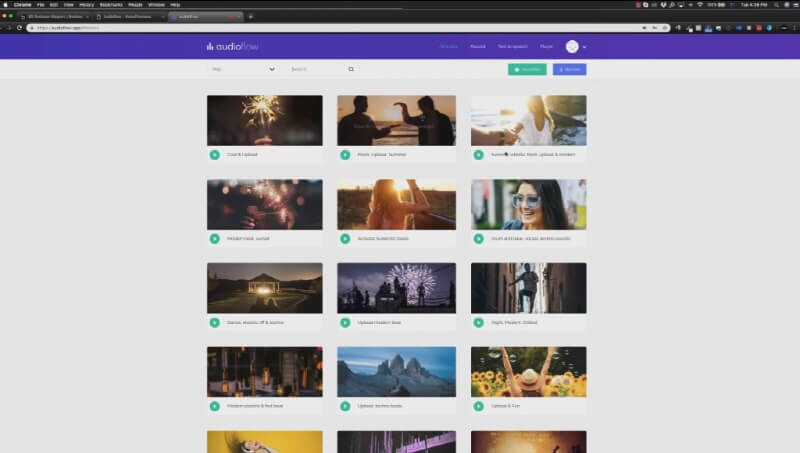The height and width of the screenshot is (453, 800).
Task: Play the track under the lit gazebo at night
Action: (215, 322)
